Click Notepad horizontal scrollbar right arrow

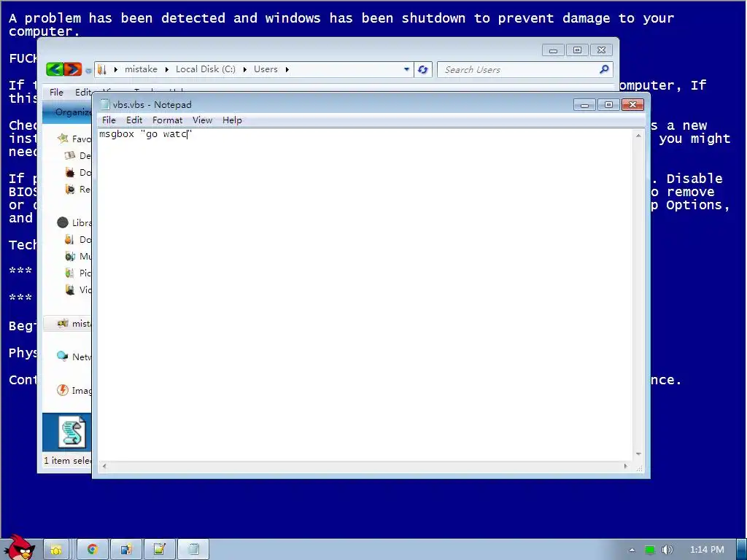[x=625, y=466]
